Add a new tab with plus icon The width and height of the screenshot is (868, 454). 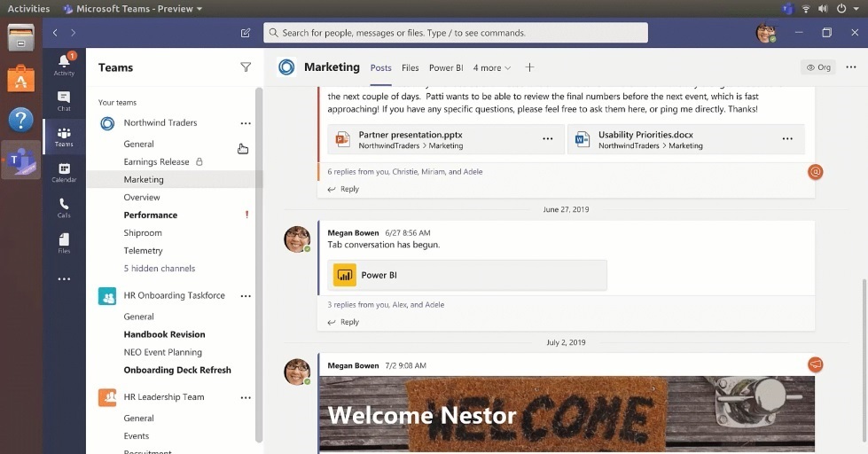point(530,67)
